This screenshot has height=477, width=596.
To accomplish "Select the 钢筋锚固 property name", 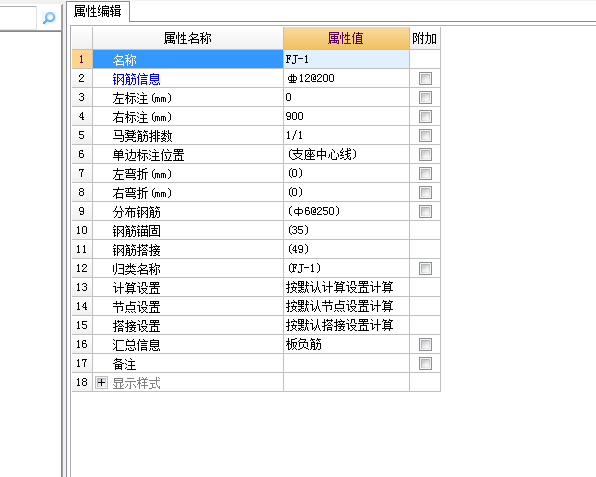I will click(136, 231).
